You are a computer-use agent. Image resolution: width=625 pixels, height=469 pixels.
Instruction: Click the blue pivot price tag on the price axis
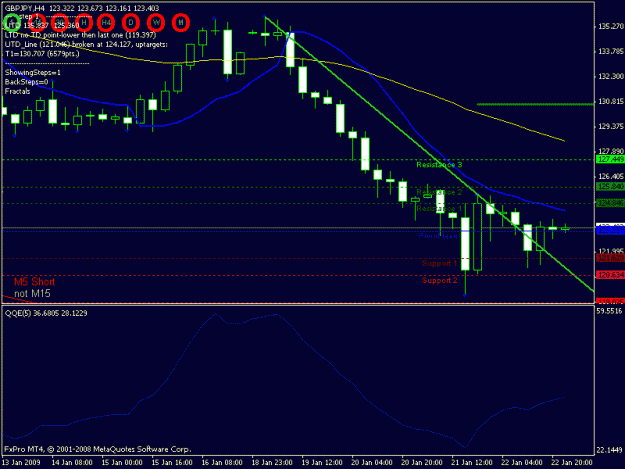(x=610, y=231)
